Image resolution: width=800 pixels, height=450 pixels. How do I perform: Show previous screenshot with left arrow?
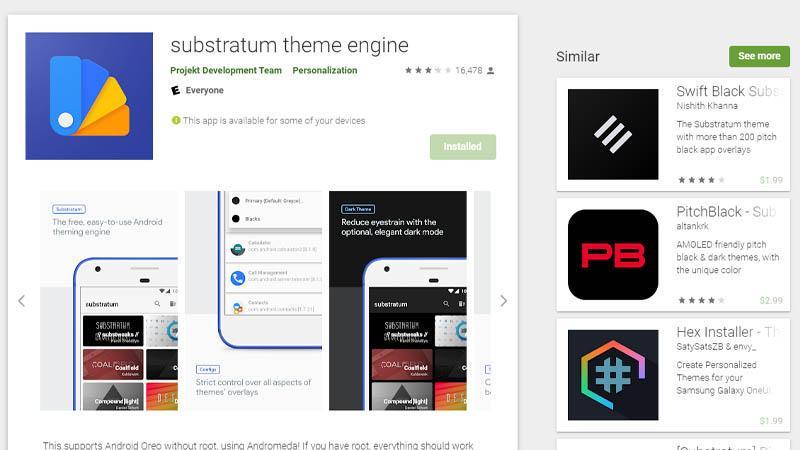(x=21, y=301)
